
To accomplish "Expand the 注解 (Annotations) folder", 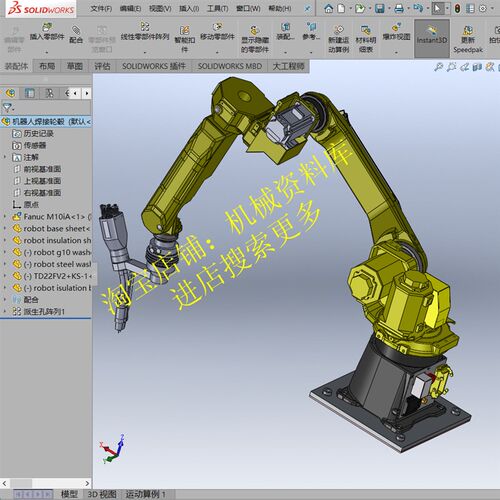I will [x=5, y=157].
